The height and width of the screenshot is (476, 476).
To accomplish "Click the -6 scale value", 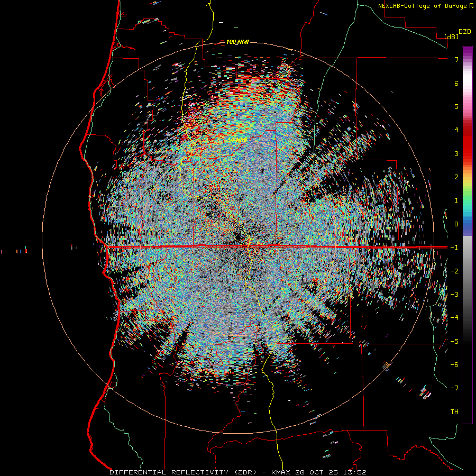I will point(454,365).
